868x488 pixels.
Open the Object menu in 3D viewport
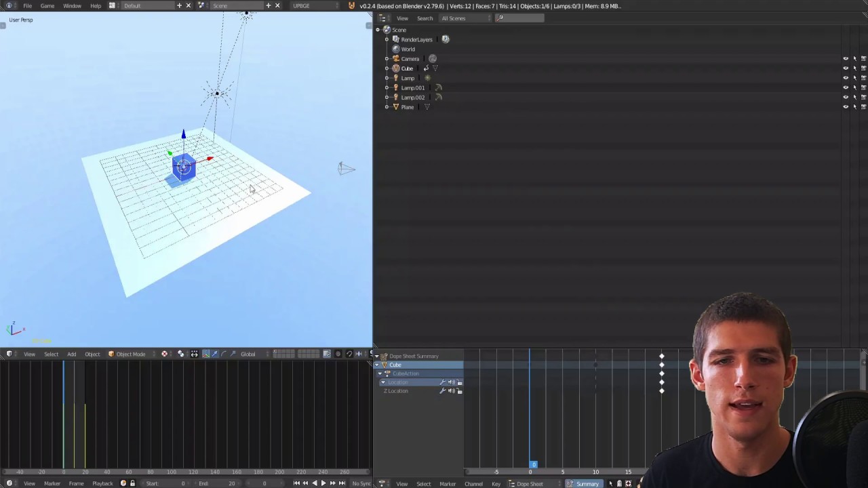click(x=92, y=354)
